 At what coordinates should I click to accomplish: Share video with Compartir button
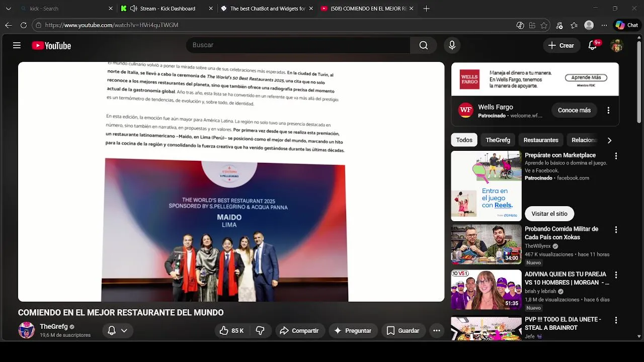[x=299, y=330]
